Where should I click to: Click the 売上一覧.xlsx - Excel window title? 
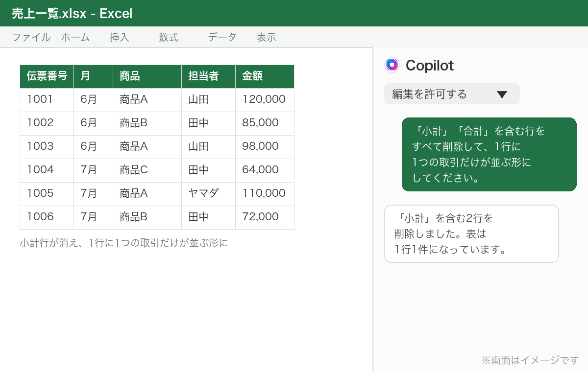coord(72,14)
